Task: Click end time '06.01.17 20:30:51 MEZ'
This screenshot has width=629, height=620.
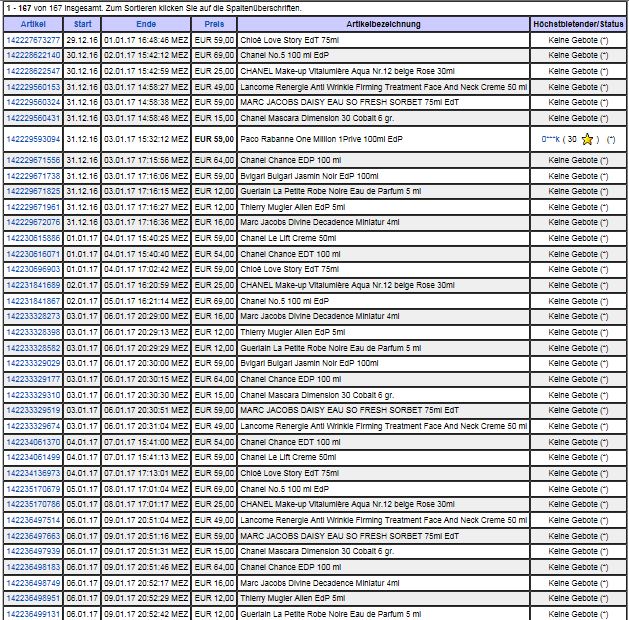Action: click(x=146, y=410)
